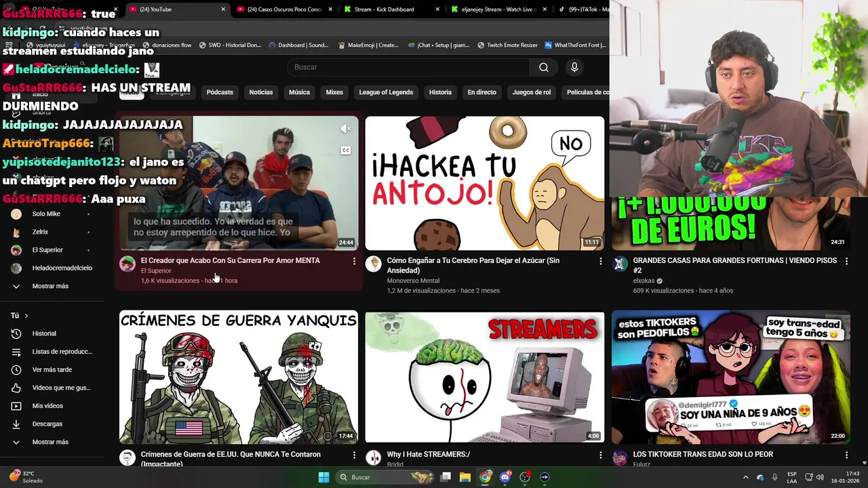Screen dimensions: 868x488
Task: Select the Juegos de rol filter chip
Action: (532, 92)
